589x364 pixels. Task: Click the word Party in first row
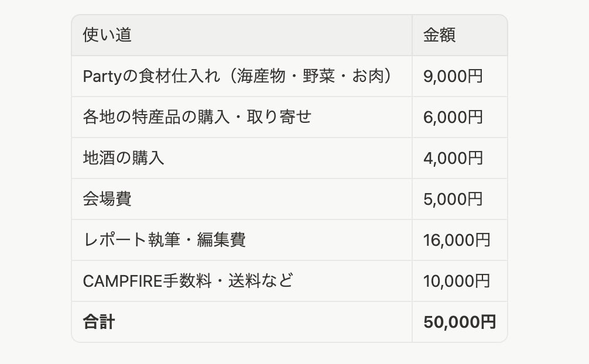coord(102,77)
